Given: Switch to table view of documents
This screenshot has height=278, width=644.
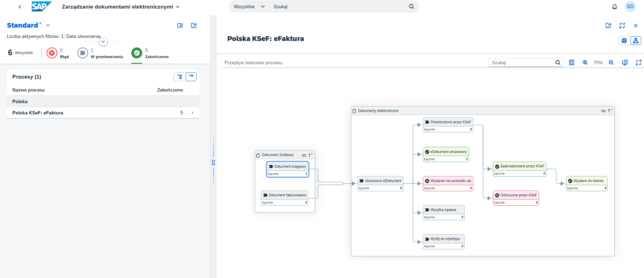Looking at the screenshot, I should 624,41.
